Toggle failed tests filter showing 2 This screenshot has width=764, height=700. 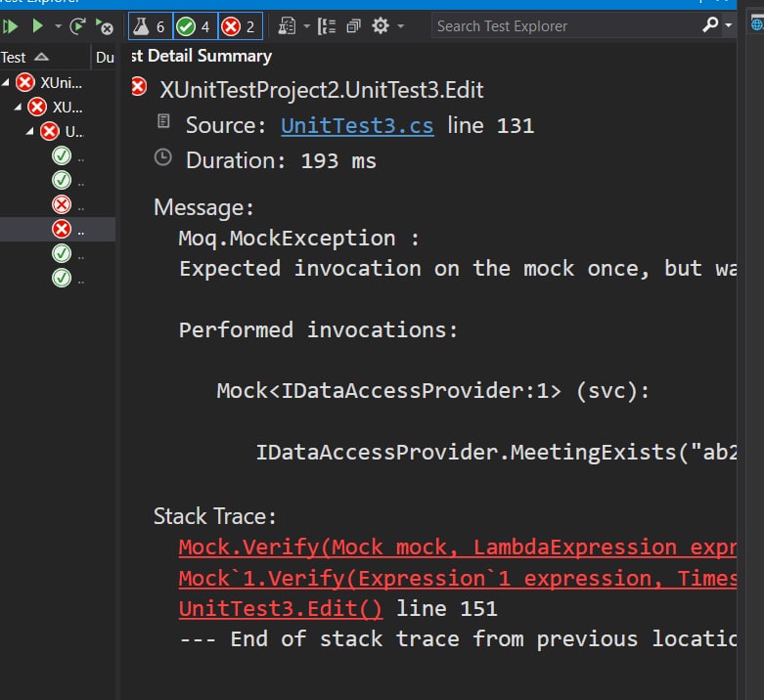point(241,26)
